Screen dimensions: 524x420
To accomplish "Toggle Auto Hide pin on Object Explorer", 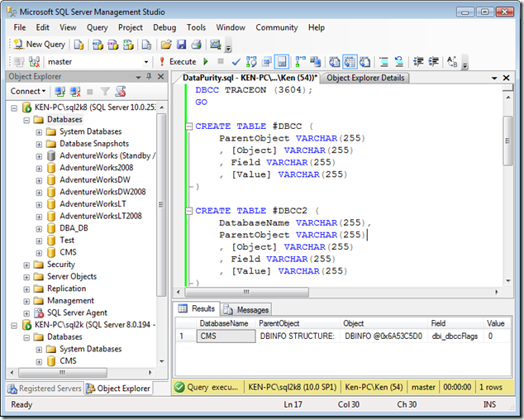I will tap(149, 77).
